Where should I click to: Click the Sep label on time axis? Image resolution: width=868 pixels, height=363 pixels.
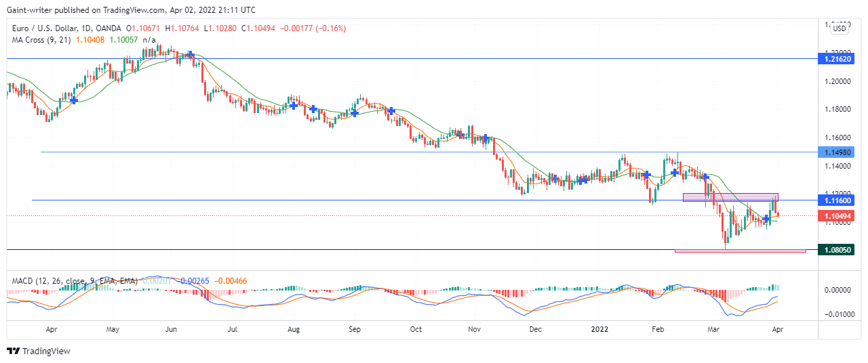tap(355, 330)
